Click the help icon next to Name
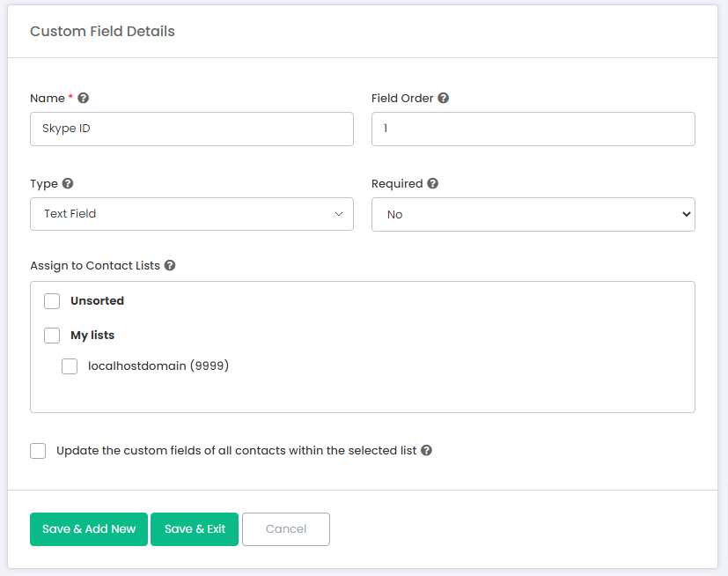Viewport: 728px width, 576px height. 84,99
